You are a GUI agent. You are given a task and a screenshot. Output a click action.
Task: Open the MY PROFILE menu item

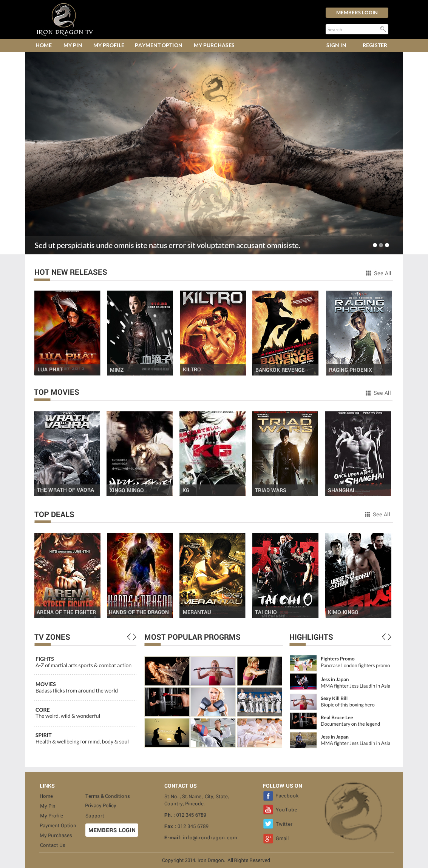109,45
